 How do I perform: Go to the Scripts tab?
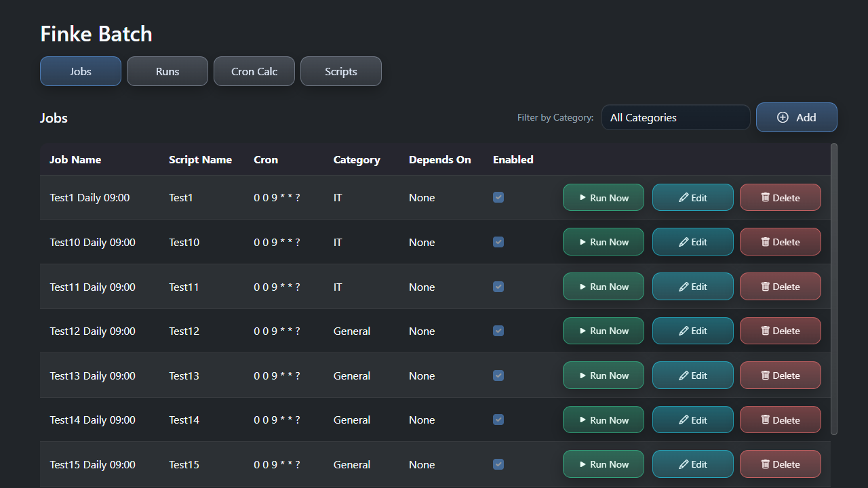coord(341,71)
